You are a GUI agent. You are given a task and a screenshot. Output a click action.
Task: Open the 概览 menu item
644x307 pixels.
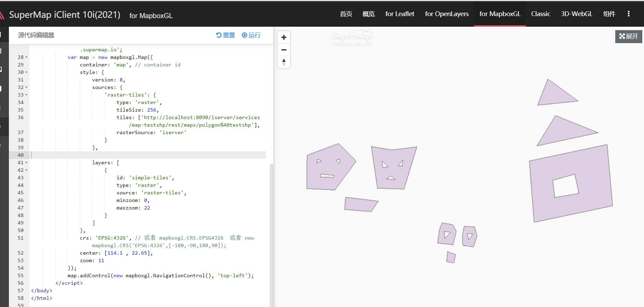369,14
